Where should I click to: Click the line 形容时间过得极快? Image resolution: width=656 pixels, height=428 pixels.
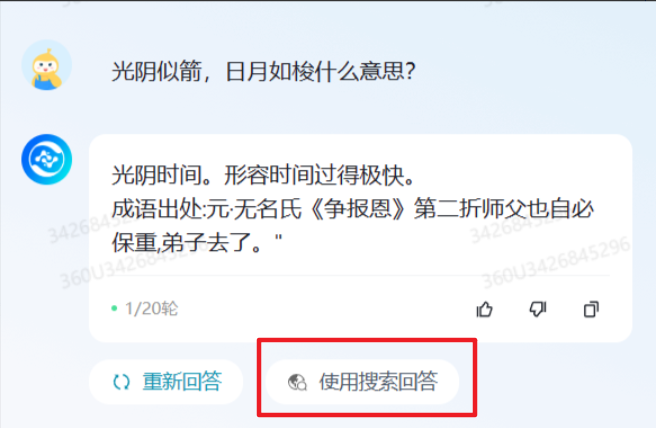tap(320, 175)
